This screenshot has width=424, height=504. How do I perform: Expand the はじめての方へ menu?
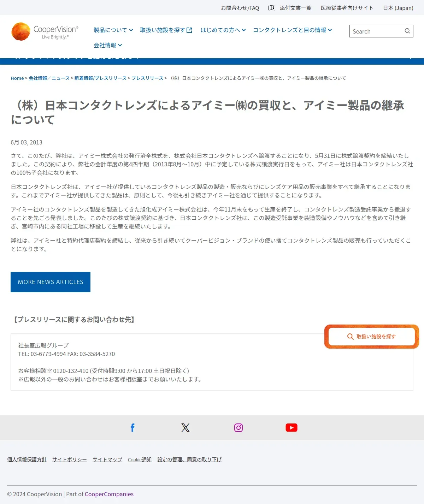(223, 30)
